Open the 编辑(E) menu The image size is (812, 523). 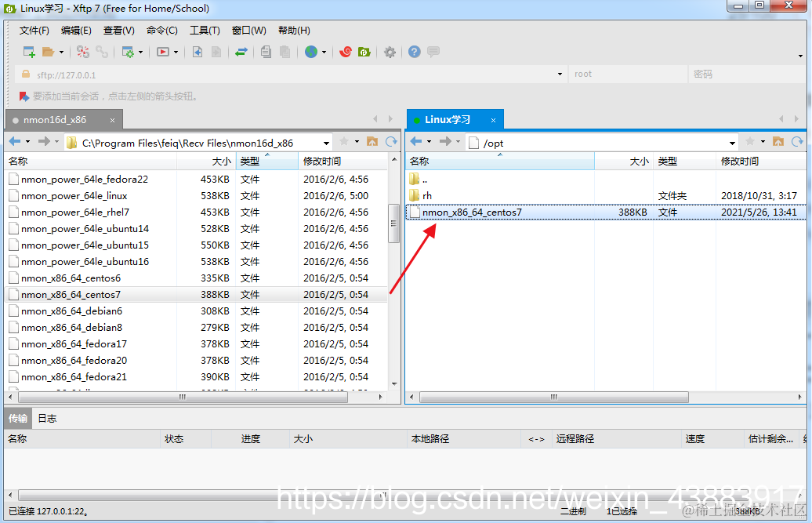(76, 31)
